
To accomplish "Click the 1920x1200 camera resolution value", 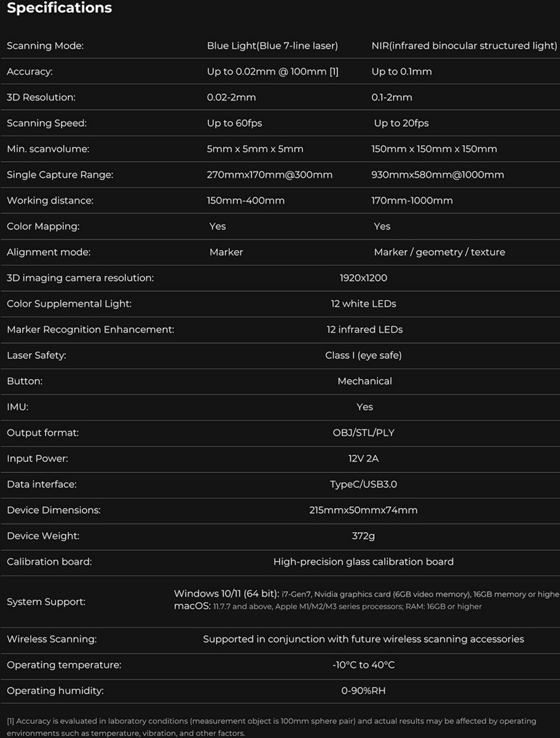I will tap(363, 279).
